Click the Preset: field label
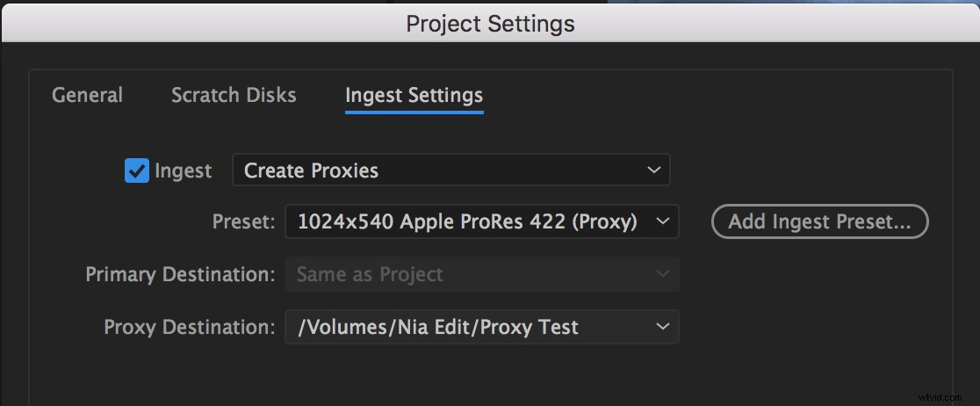980x406 pixels. [244, 222]
